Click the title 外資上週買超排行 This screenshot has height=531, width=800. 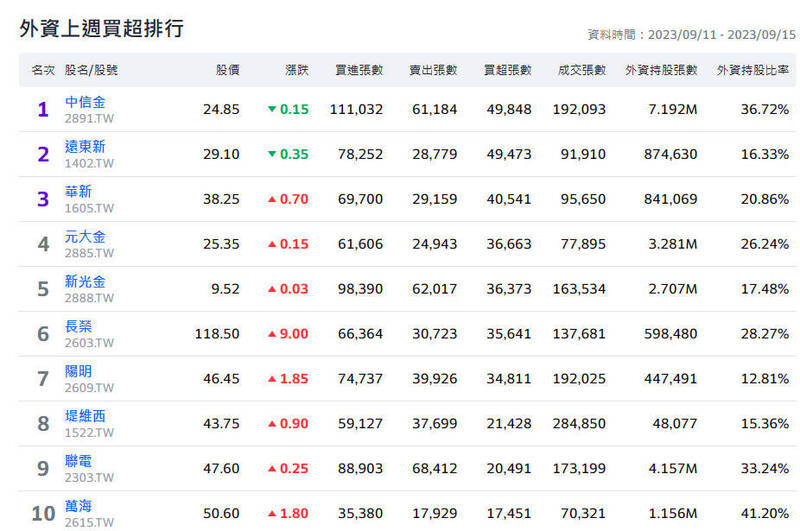tap(102, 28)
